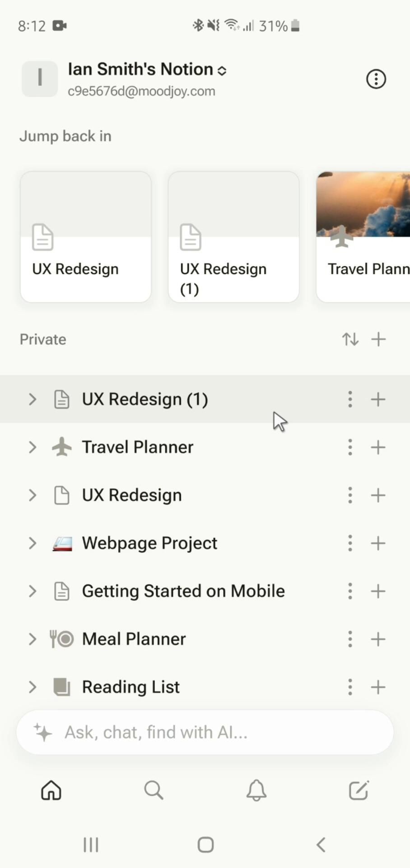Viewport: 410px width, 868px height.
Task: Open the notifications bell tab
Action: 256,790
